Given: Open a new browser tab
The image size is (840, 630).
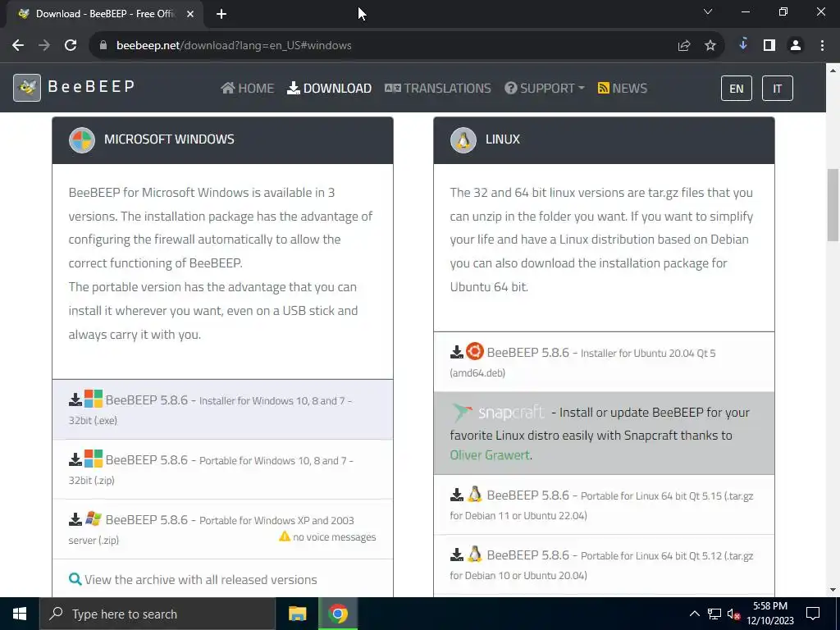Looking at the screenshot, I should coord(221,15).
